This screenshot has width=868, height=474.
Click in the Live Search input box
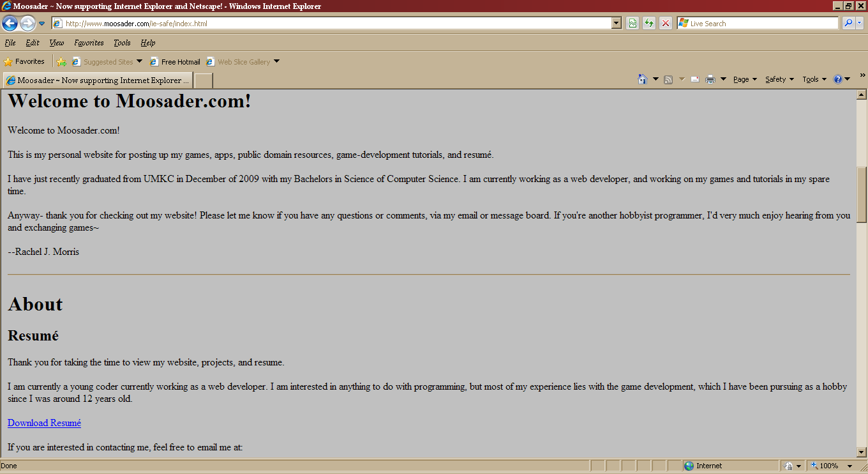763,24
